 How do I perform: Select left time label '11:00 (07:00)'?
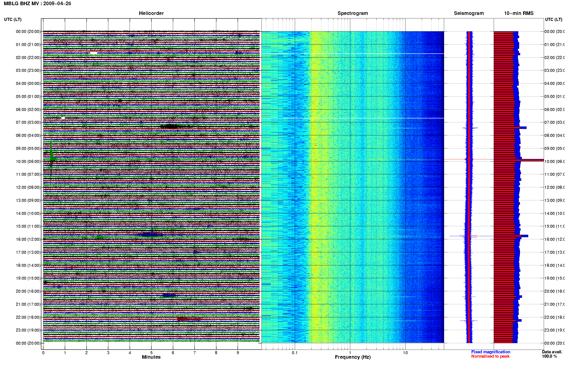pos(28,174)
